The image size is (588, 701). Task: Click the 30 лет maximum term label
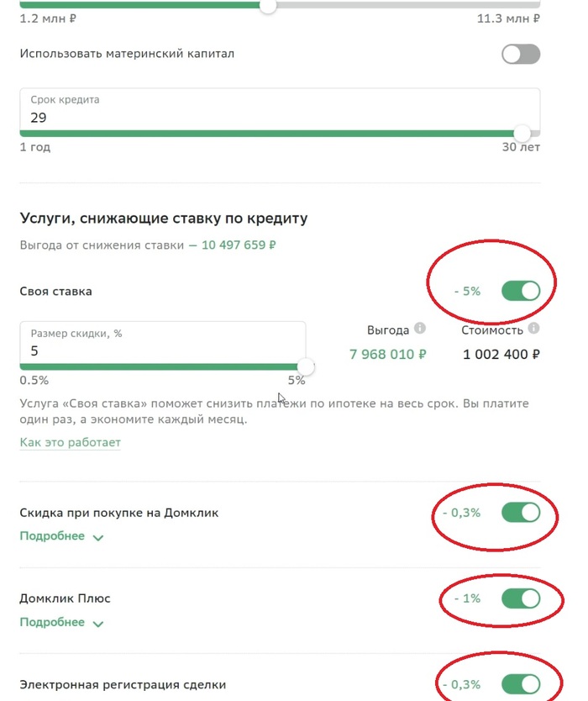(x=521, y=147)
